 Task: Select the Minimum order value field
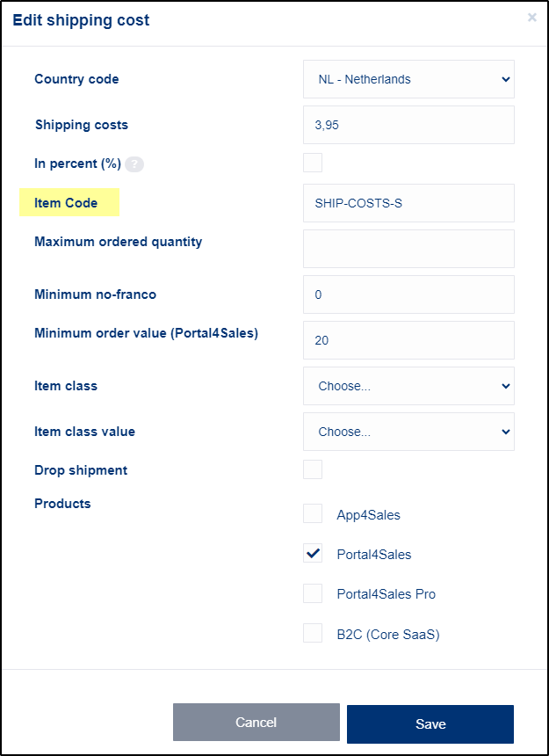(408, 340)
